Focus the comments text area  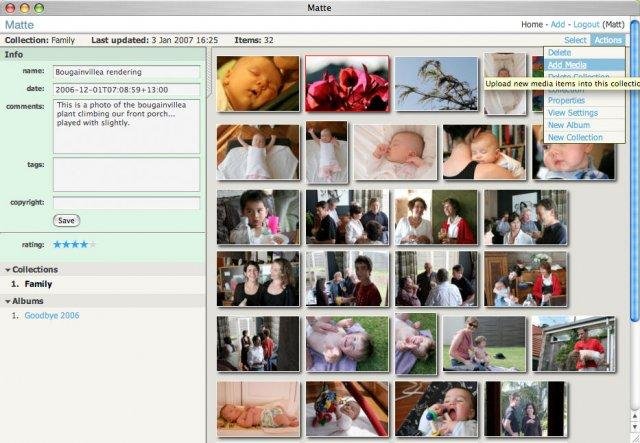coord(126,126)
